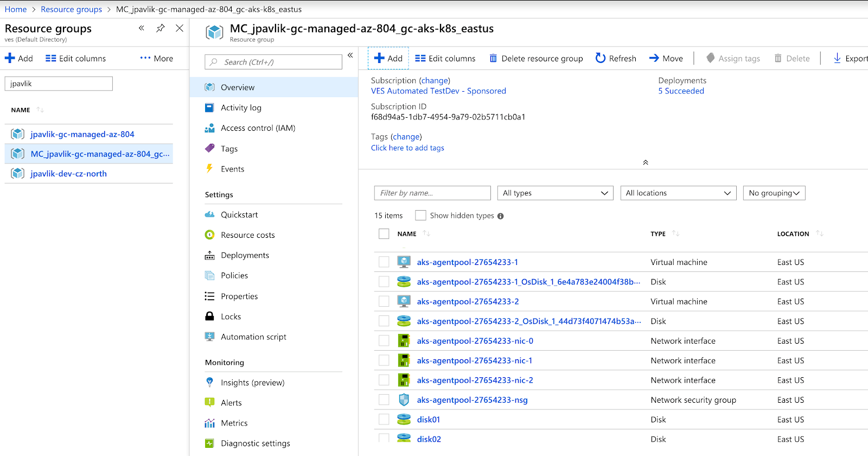Click the Export download arrow icon
The width and height of the screenshot is (868, 456).
tap(837, 58)
